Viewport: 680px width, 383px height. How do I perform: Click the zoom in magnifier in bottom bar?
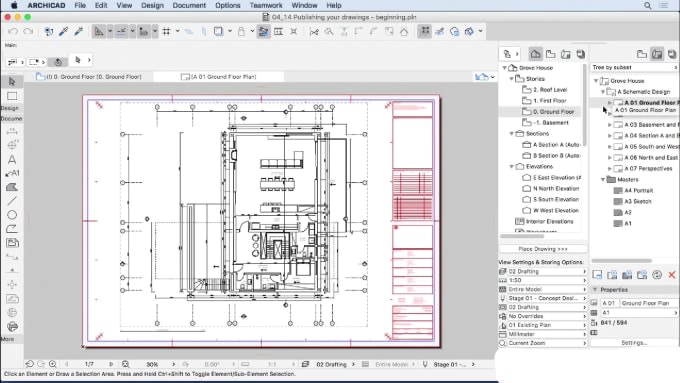pos(52,364)
